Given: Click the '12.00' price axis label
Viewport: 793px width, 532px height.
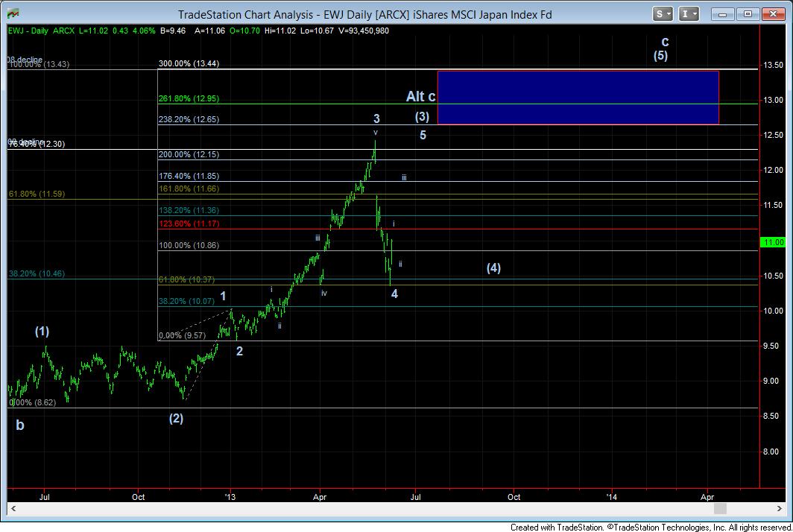Looking at the screenshot, I should coord(774,170).
